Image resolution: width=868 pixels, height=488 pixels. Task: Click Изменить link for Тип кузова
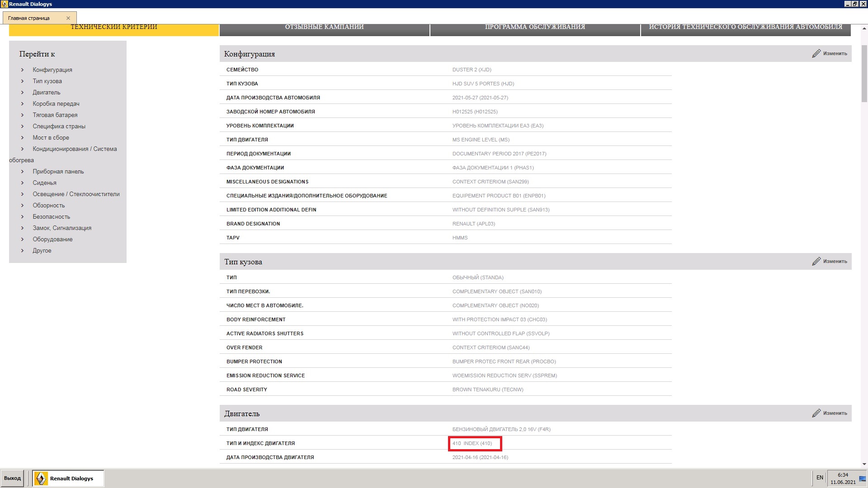tap(835, 261)
